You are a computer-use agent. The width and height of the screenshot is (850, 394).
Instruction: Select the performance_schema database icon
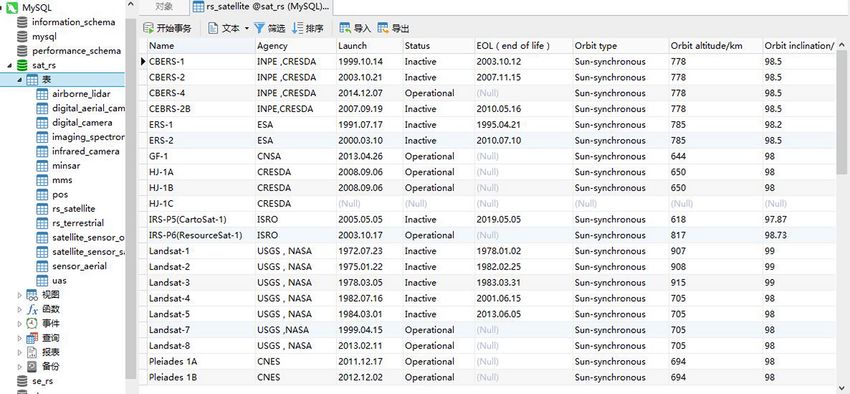click(x=22, y=51)
